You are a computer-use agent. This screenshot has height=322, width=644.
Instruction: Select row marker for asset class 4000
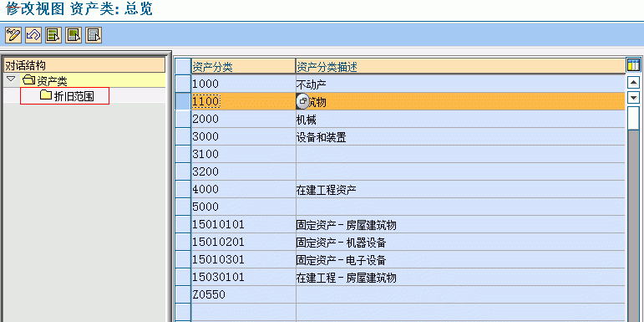pos(183,189)
